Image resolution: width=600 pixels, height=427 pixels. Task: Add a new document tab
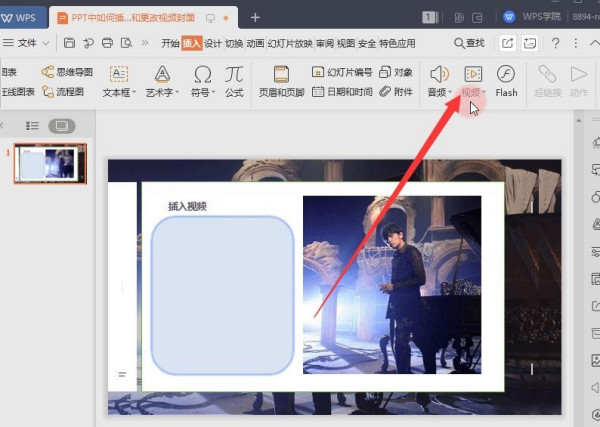[x=255, y=18]
